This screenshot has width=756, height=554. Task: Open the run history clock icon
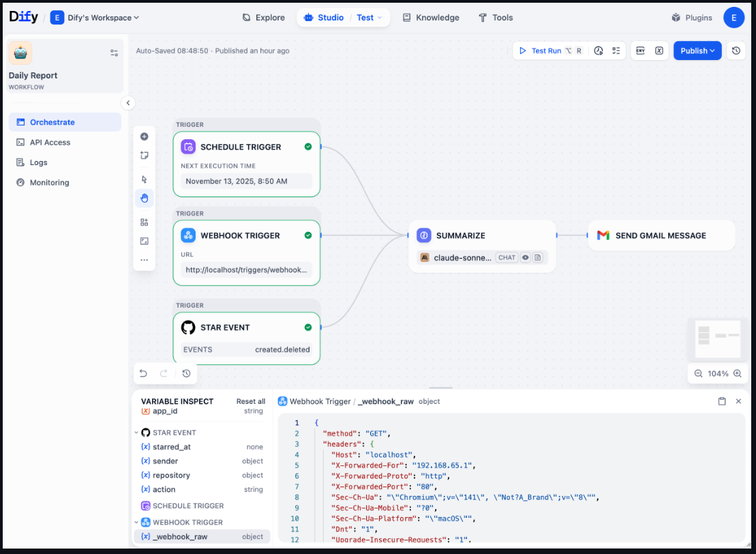point(599,50)
